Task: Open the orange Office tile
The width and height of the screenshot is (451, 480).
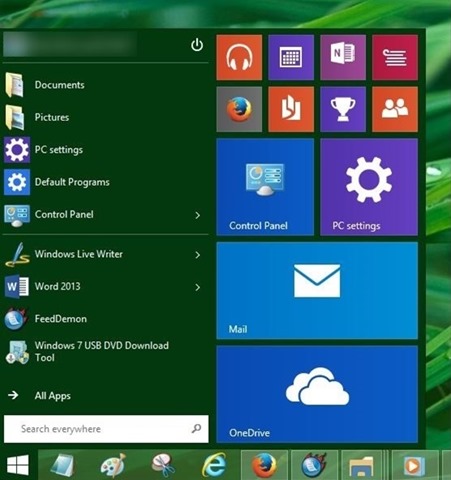Action: coord(291,109)
